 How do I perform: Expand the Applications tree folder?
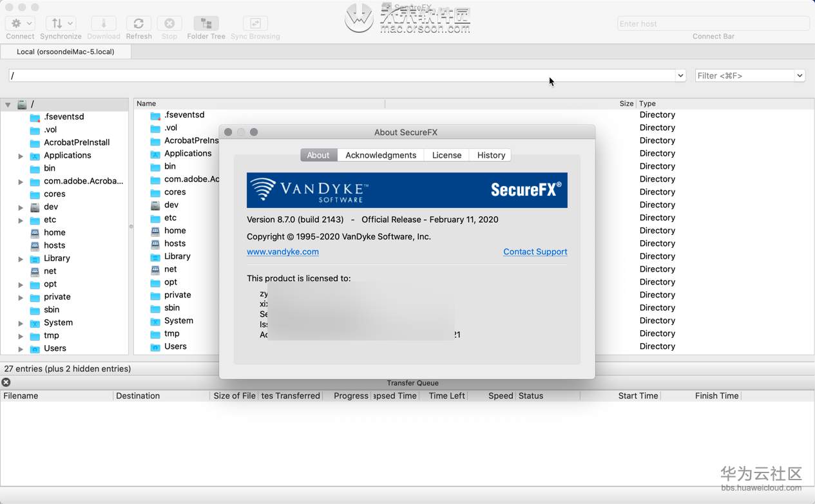click(21, 156)
